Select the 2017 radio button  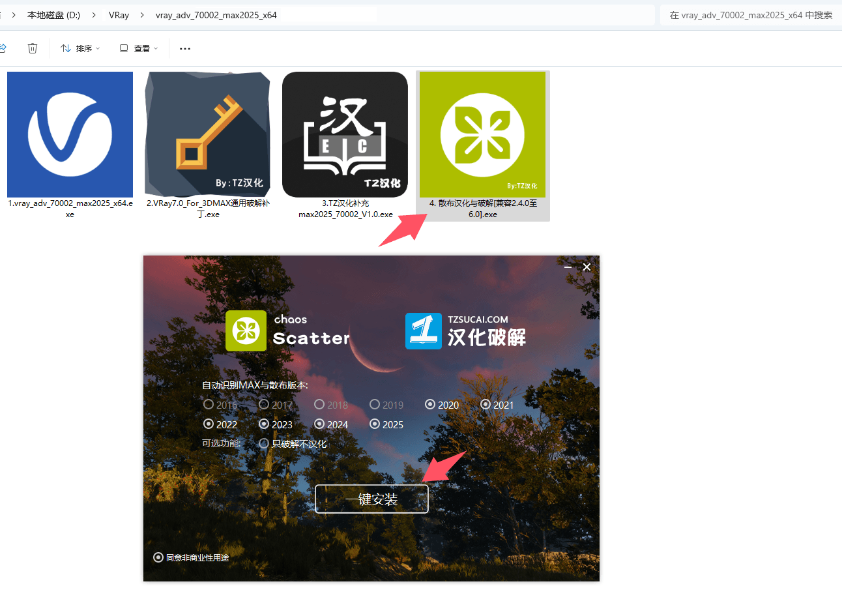(264, 404)
